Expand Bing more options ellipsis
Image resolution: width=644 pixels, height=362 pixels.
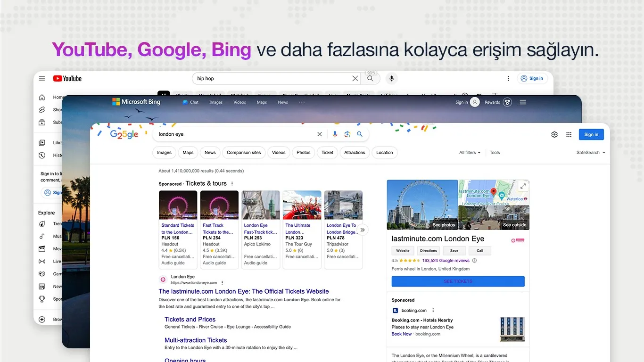click(302, 102)
